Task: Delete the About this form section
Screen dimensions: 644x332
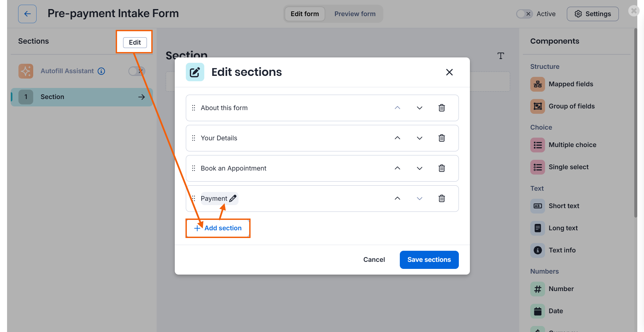Action: (x=442, y=108)
